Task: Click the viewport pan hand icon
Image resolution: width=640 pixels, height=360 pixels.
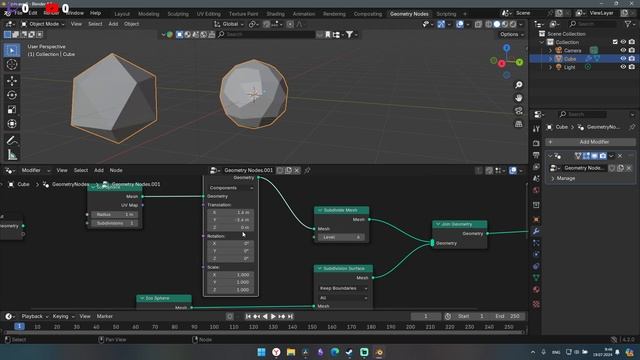Action: (x=518, y=98)
